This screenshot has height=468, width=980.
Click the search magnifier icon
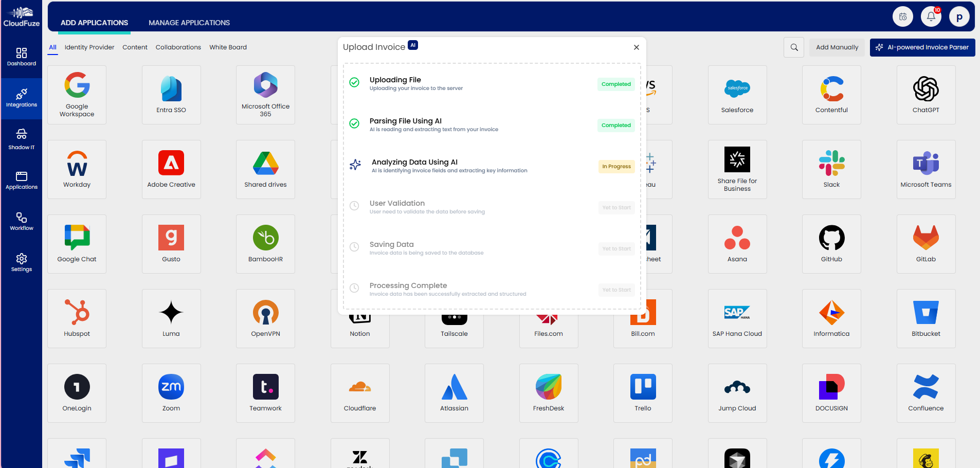[x=794, y=47]
